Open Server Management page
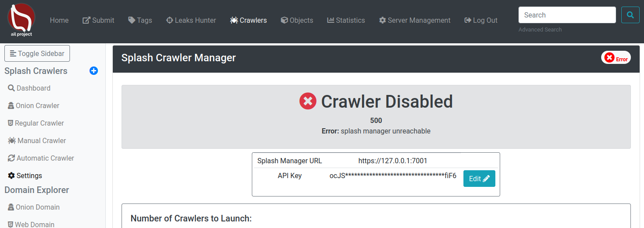 click(414, 20)
